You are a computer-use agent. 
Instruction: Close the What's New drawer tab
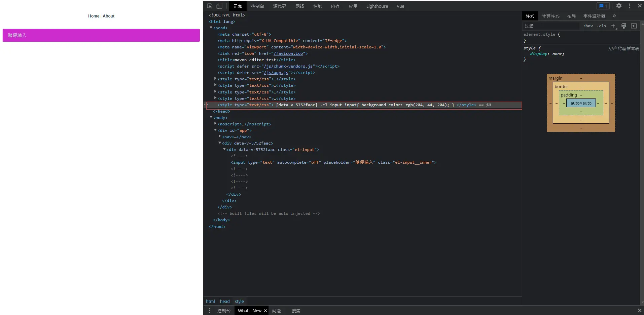coord(265,311)
